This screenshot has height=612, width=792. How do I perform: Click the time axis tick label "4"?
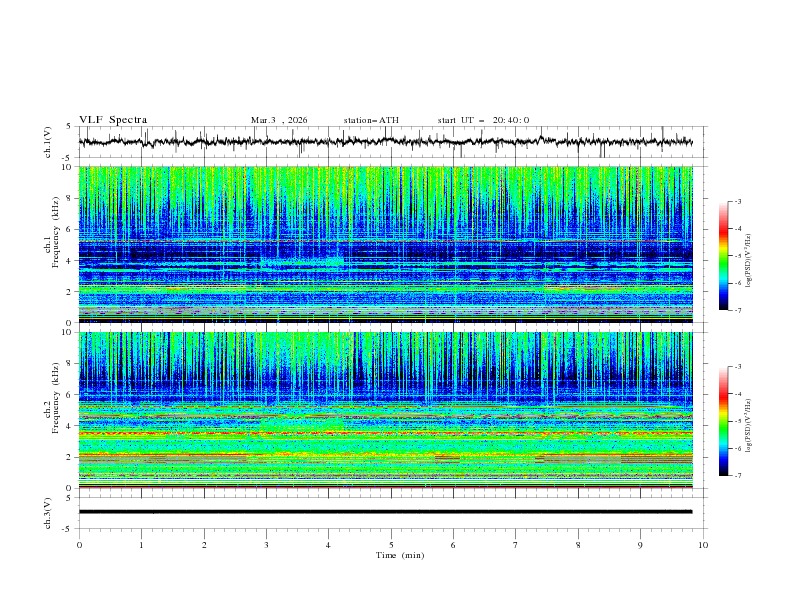tap(328, 545)
